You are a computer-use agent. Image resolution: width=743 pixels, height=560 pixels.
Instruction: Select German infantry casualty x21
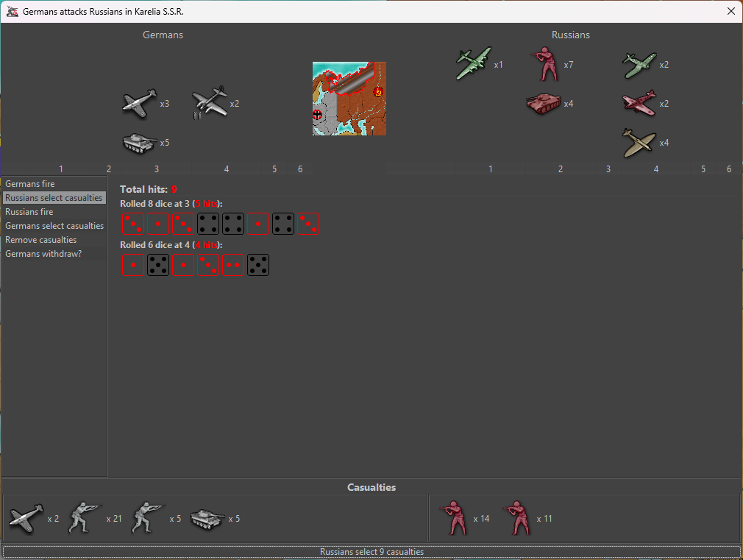(84, 519)
